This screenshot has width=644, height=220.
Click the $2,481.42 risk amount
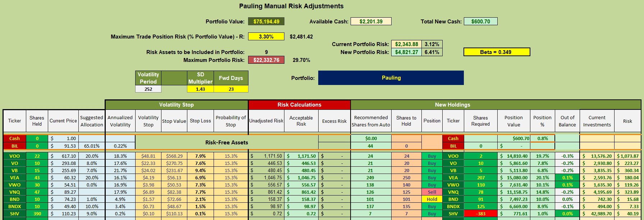click(x=301, y=37)
